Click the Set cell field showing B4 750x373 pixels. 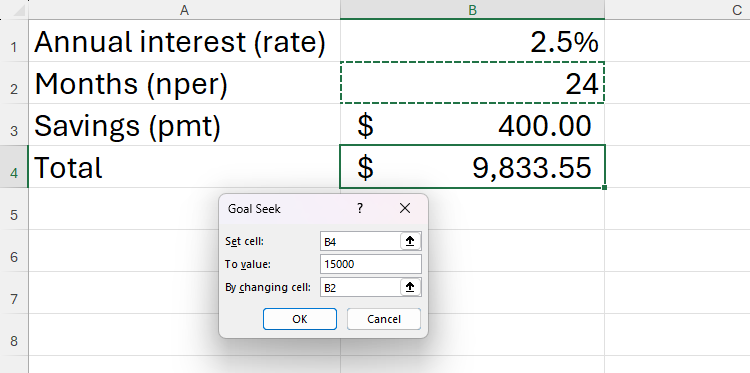360,241
